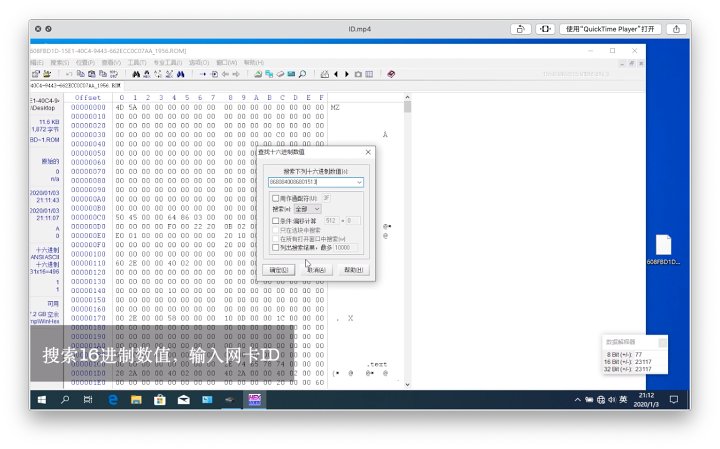720x449 pixels.
Task: Enable the 用作通配符 wildcard checkbox
Action: 276,198
